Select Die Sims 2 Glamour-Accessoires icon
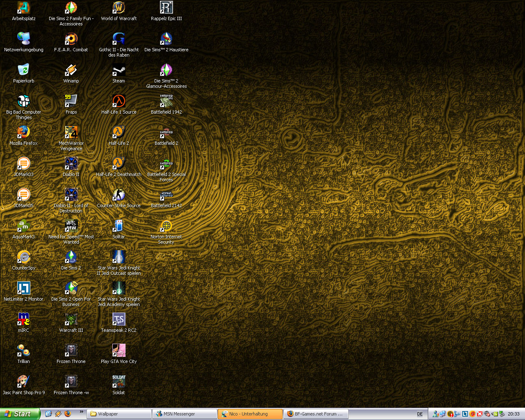Viewport: 525px width, 420px height. (x=167, y=76)
